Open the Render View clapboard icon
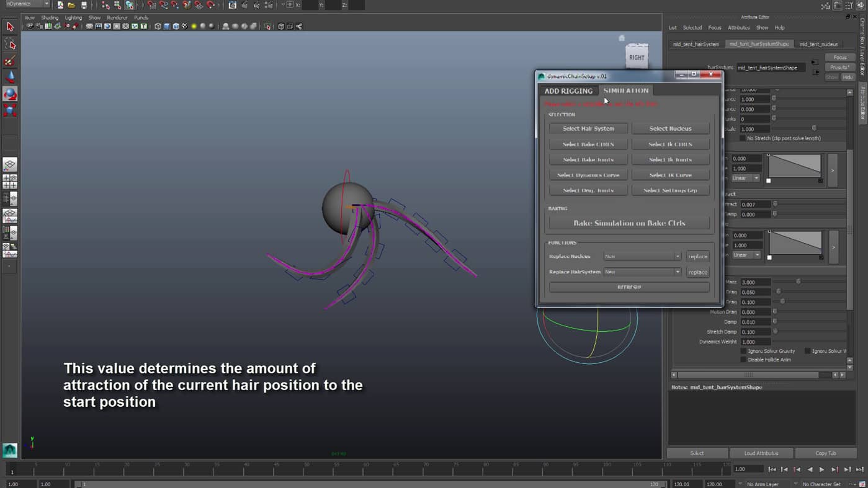Image resolution: width=868 pixels, height=488 pixels. pos(233,5)
